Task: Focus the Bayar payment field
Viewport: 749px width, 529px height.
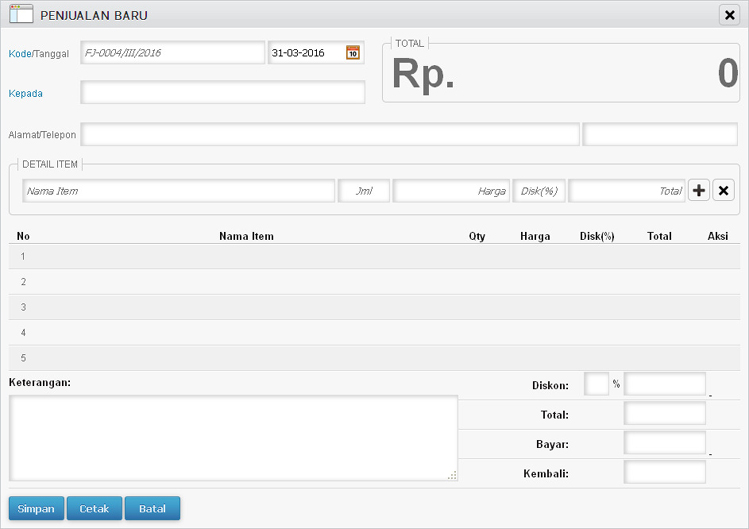Action: tap(664, 443)
